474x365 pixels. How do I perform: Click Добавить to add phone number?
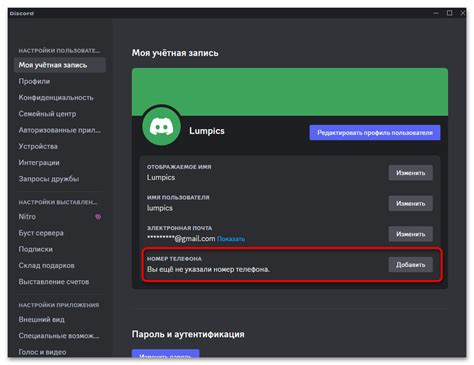pos(411,265)
